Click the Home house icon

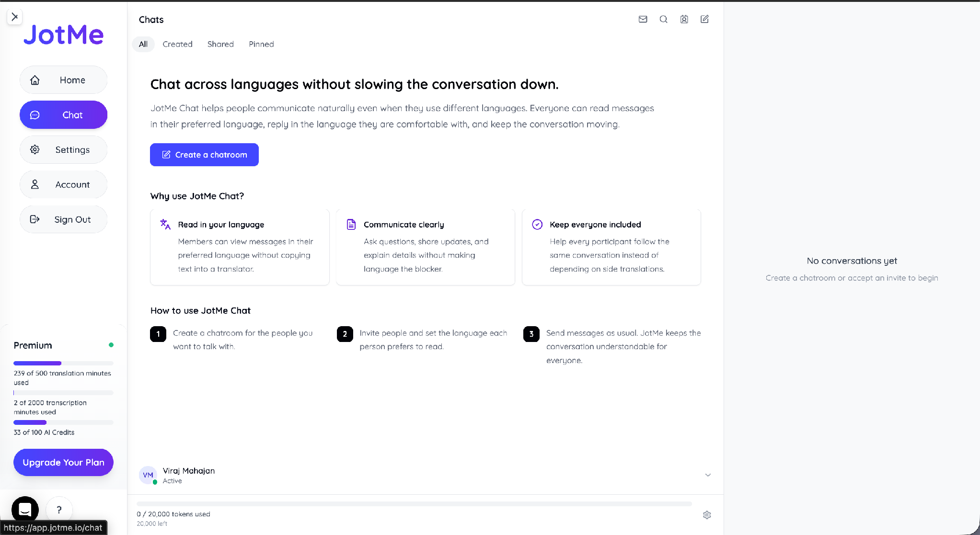point(35,80)
